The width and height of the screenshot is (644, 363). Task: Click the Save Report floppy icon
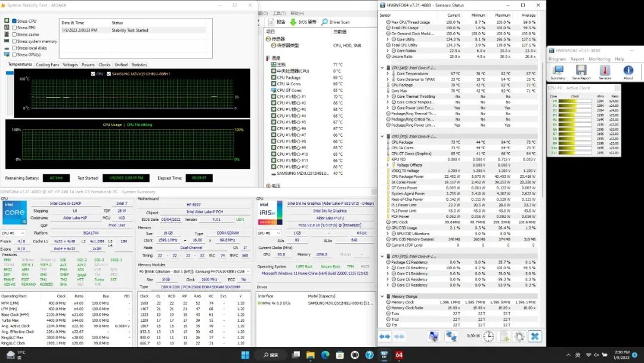point(581,71)
